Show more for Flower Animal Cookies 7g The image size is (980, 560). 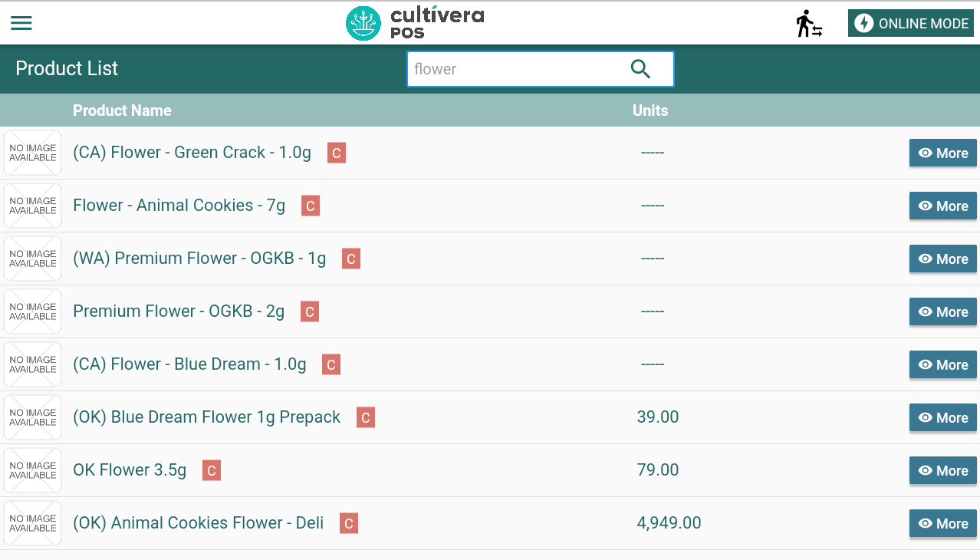pyautogui.click(x=943, y=206)
